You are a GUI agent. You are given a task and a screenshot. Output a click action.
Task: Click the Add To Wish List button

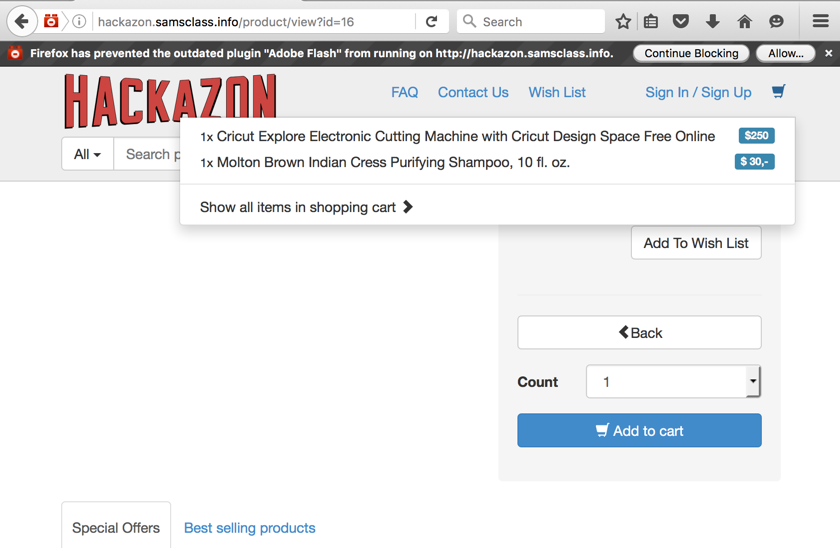[x=696, y=243]
